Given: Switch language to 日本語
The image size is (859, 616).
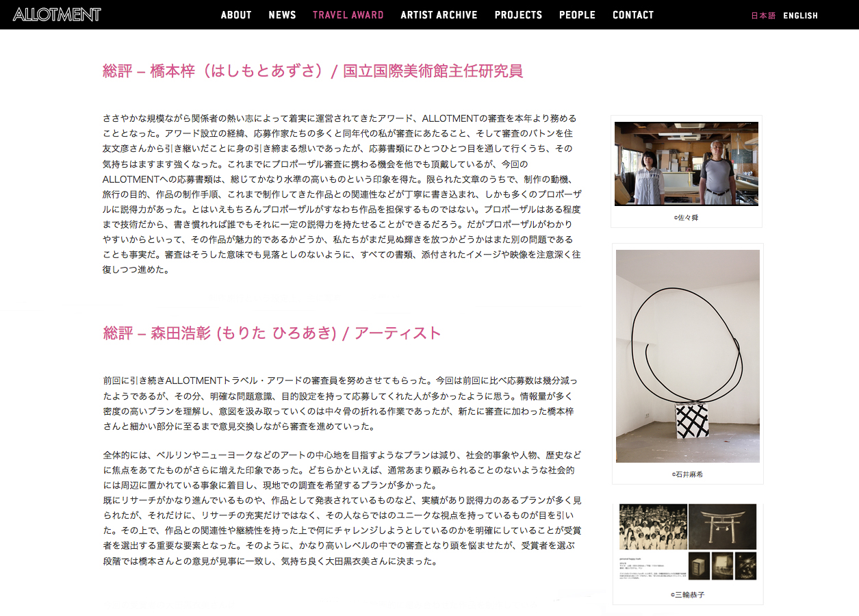Looking at the screenshot, I should [763, 16].
